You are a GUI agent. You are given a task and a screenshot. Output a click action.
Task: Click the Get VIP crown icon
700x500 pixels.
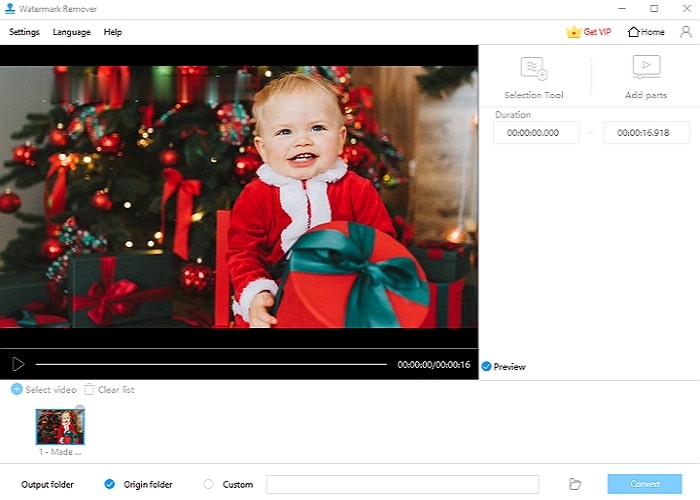pyautogui.click(x=573, y=32)
